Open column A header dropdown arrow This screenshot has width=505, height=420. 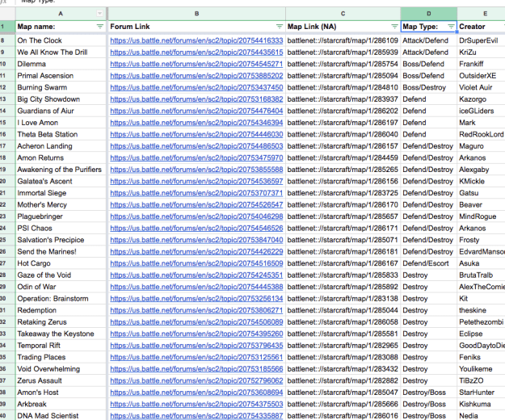pos(100,14)
